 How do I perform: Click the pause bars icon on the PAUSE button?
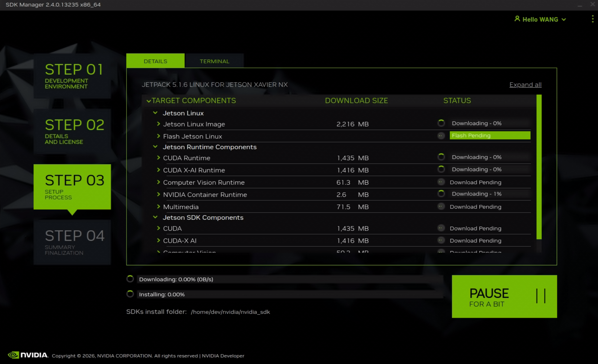coord(541,296)
